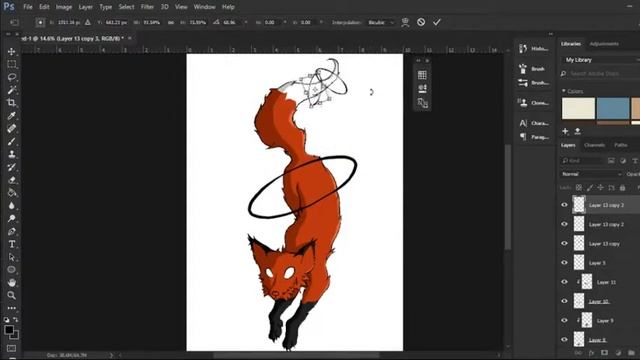The image size is (640, 360).
Task: Select the Clone Stamp tool
Action: (11, 154)
